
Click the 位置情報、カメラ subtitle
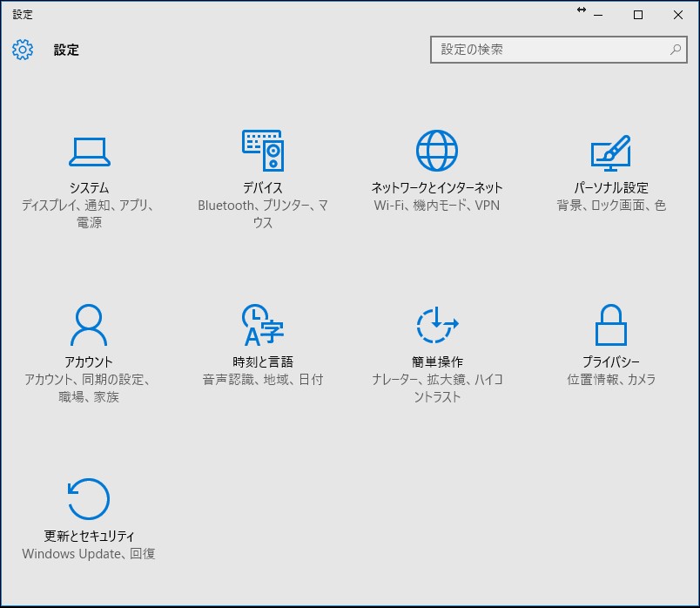pyautogui.click(x=609, y=380)
